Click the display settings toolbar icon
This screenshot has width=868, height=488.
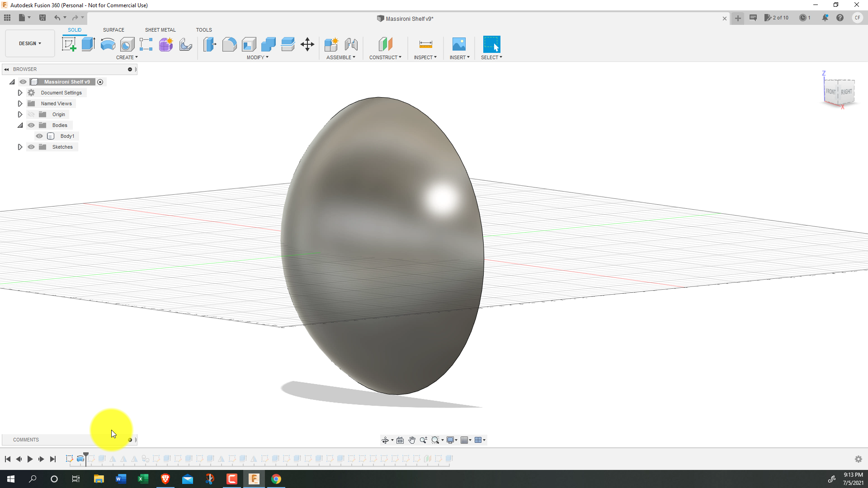451,440
